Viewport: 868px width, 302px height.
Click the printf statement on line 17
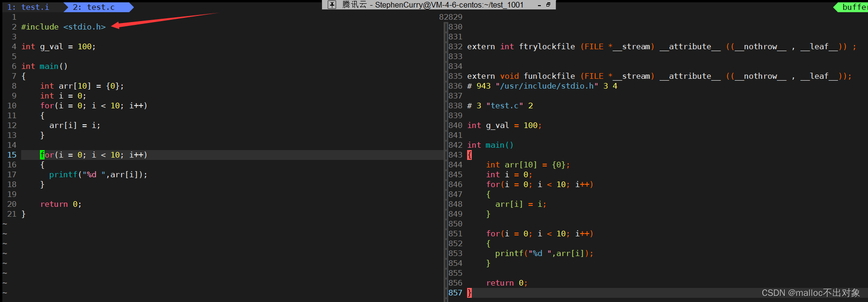pos(99,174)
